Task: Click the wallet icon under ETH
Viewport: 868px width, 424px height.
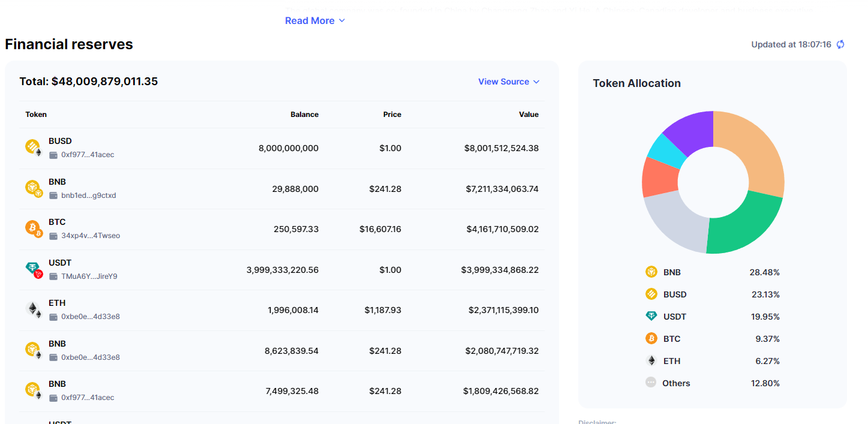Action: pos(53,317)
